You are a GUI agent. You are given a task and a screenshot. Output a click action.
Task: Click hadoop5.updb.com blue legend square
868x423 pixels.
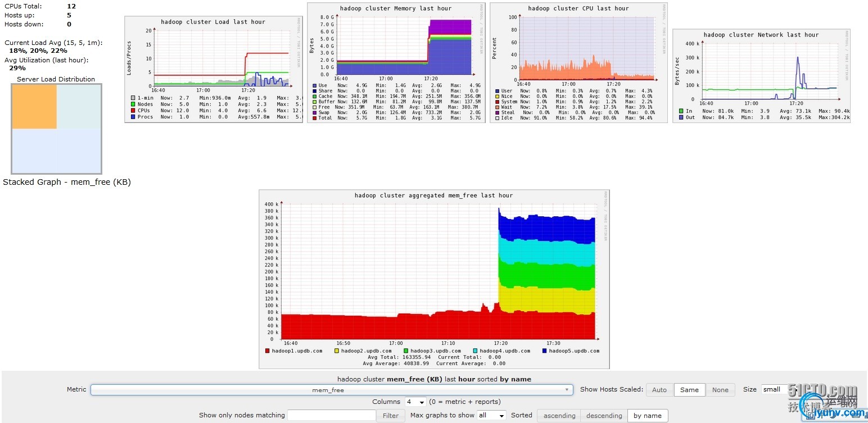coord(545,351)
